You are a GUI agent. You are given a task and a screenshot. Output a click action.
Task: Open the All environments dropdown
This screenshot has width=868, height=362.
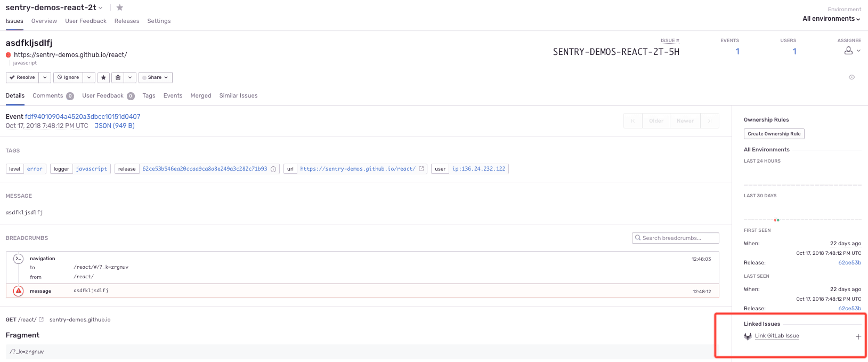click(831, 19)
